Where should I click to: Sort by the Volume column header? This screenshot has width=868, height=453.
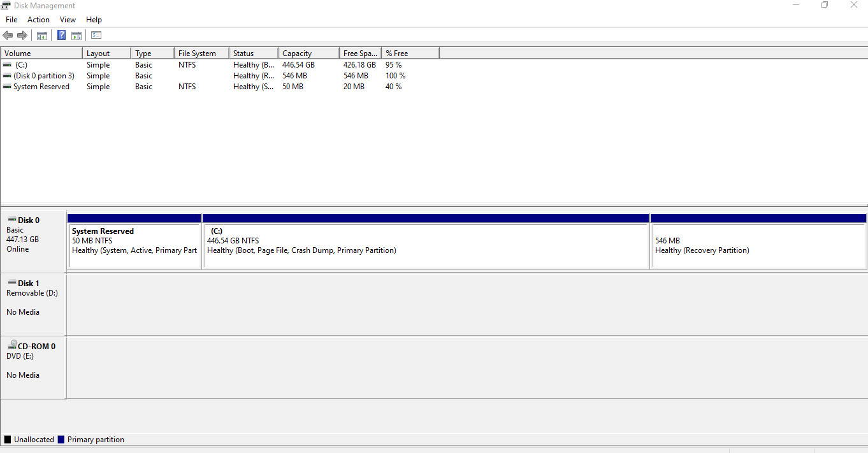pos(41,54)
